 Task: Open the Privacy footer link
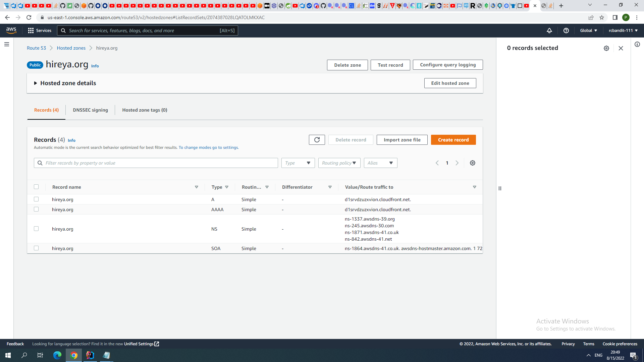point(568,344)
